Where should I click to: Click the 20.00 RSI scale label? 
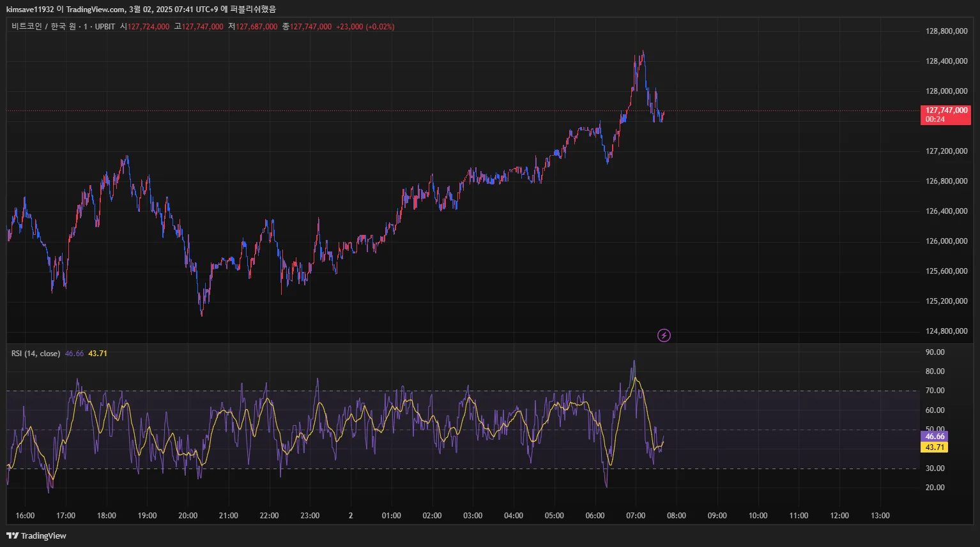(935, 488)
